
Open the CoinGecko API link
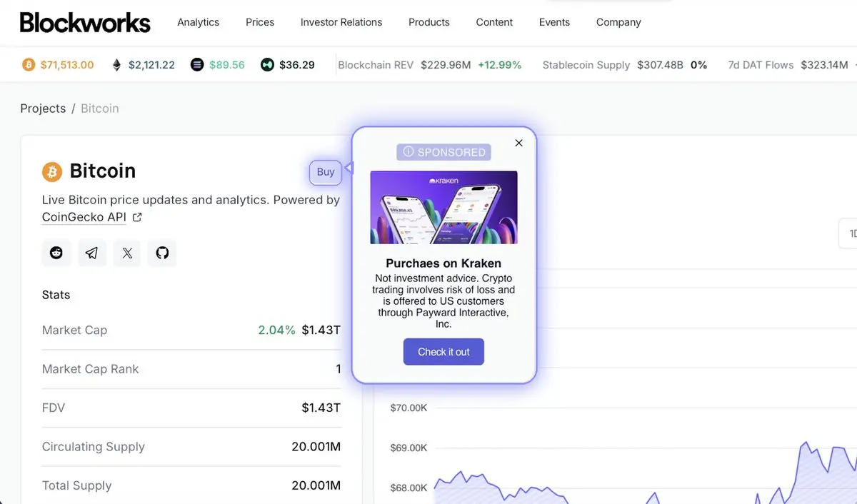[84, 217]
